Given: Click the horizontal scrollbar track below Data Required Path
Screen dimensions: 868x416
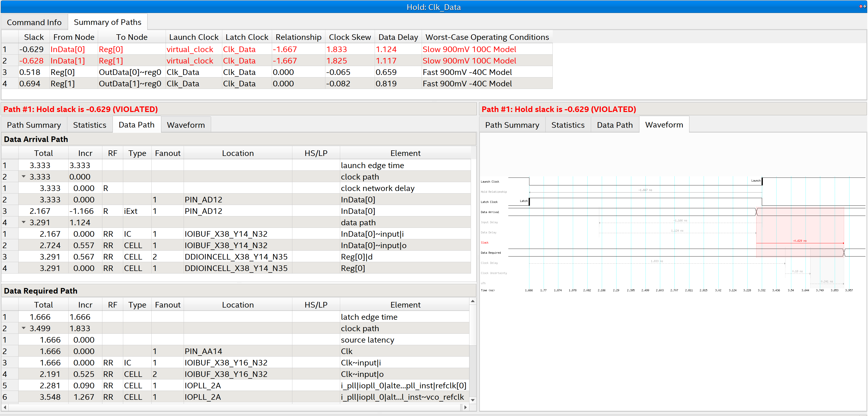Looking at the screenshot, I should pyautogui.click(x=236, y=407).
